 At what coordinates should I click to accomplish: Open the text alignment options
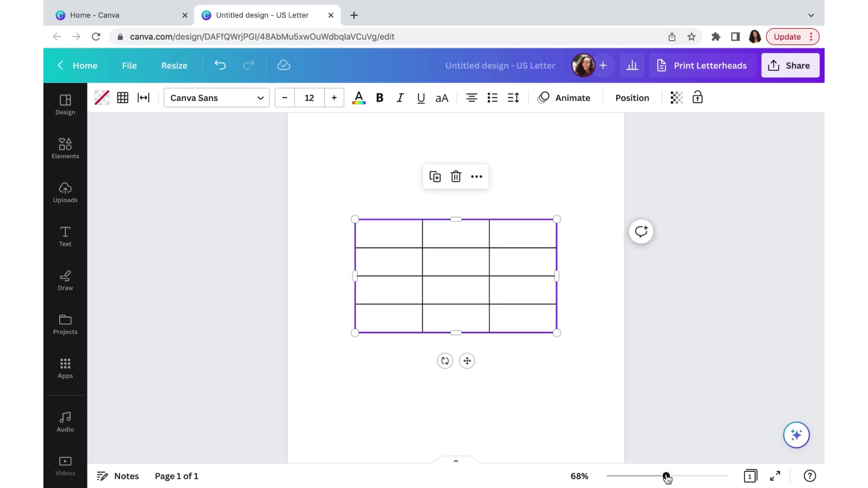472,98
